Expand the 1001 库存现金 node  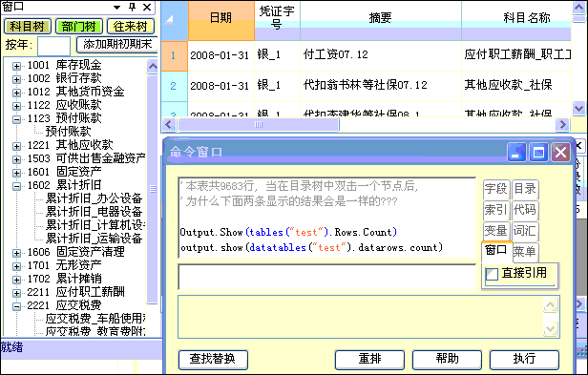16,66
